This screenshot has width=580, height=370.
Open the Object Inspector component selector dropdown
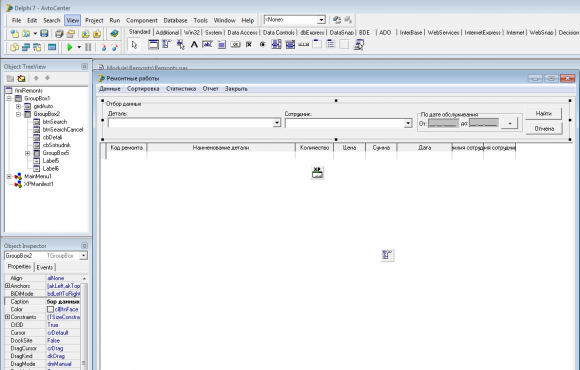pos(84,256)
